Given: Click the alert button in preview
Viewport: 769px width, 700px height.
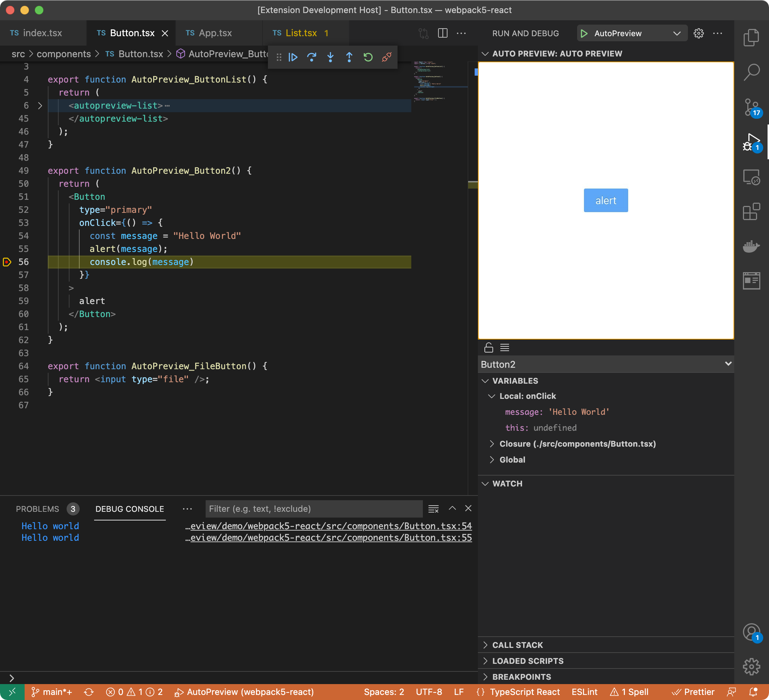Looking at the screenshot, I should pyautogui.click(x=605, y=200).
